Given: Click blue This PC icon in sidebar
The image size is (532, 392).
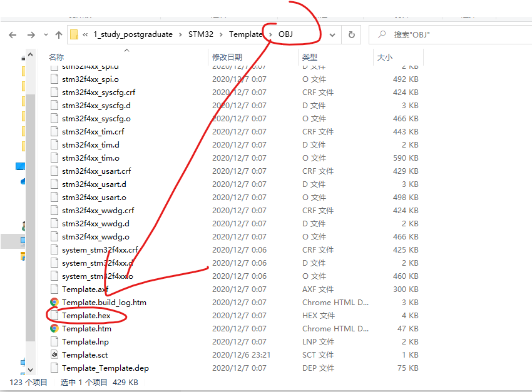Looking at the screenshot, I should tap(21, 166).
